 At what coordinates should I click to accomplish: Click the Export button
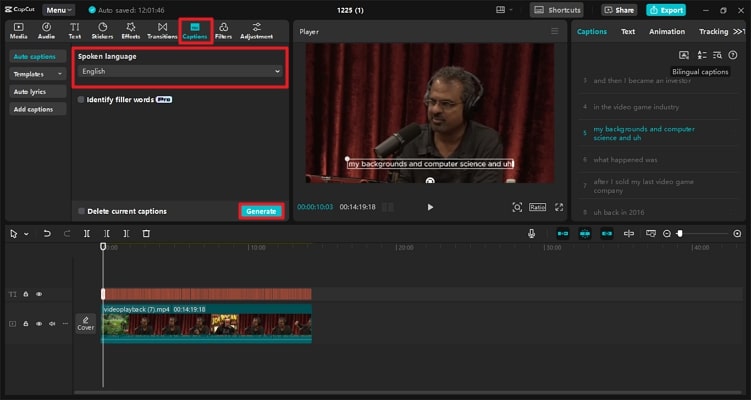[x=666, y=10]
